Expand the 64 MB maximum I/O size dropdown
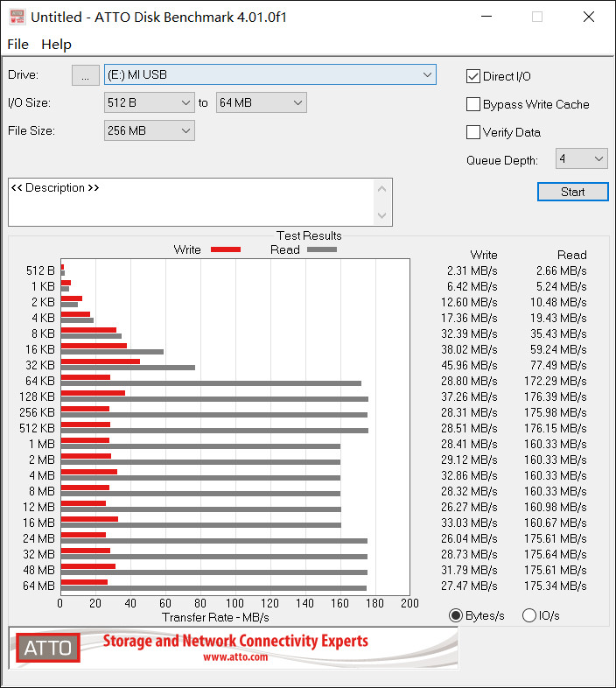This screenshot has width=616, height=688. click(x=261, y=102)
